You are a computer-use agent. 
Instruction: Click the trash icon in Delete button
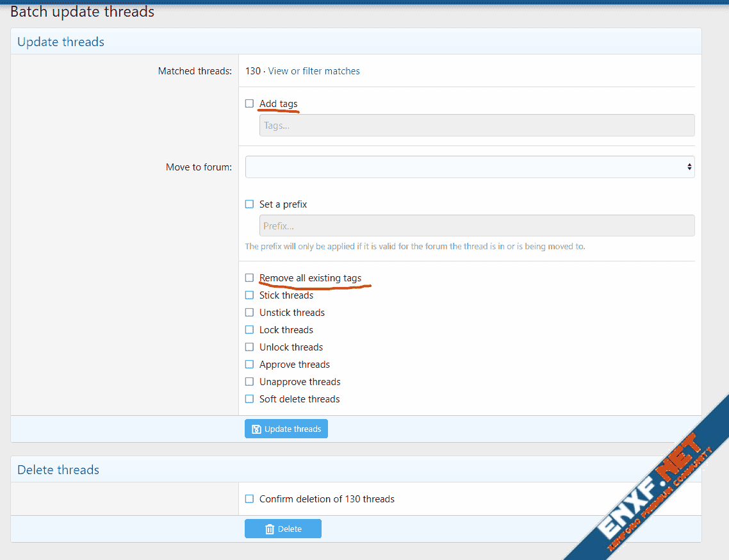[x=270, y=529]
